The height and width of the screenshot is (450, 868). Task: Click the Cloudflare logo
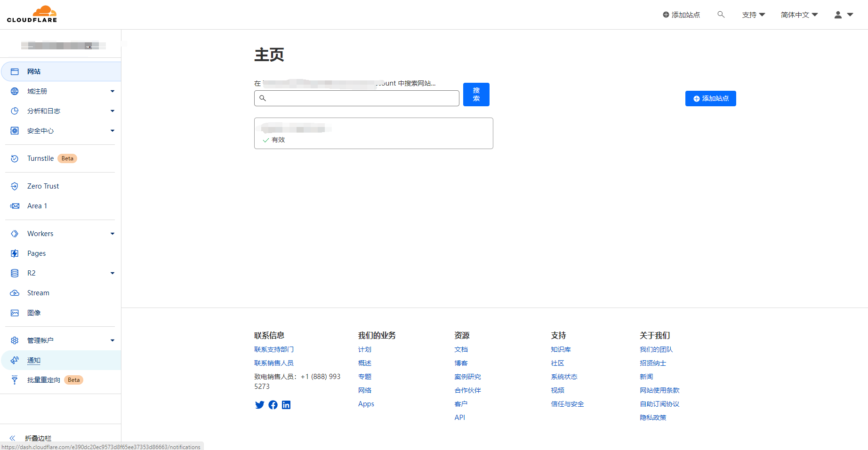pos(32,14)
